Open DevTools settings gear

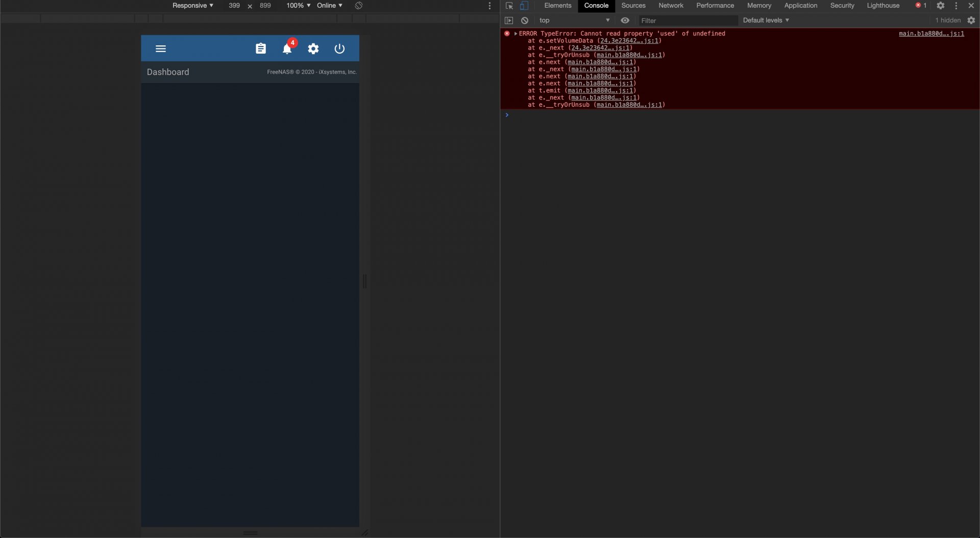(x=941, y=6)
